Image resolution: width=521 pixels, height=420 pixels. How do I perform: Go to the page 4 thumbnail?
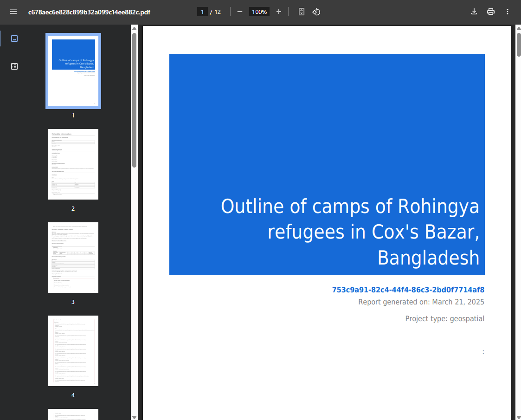click(x=73, y=351)
